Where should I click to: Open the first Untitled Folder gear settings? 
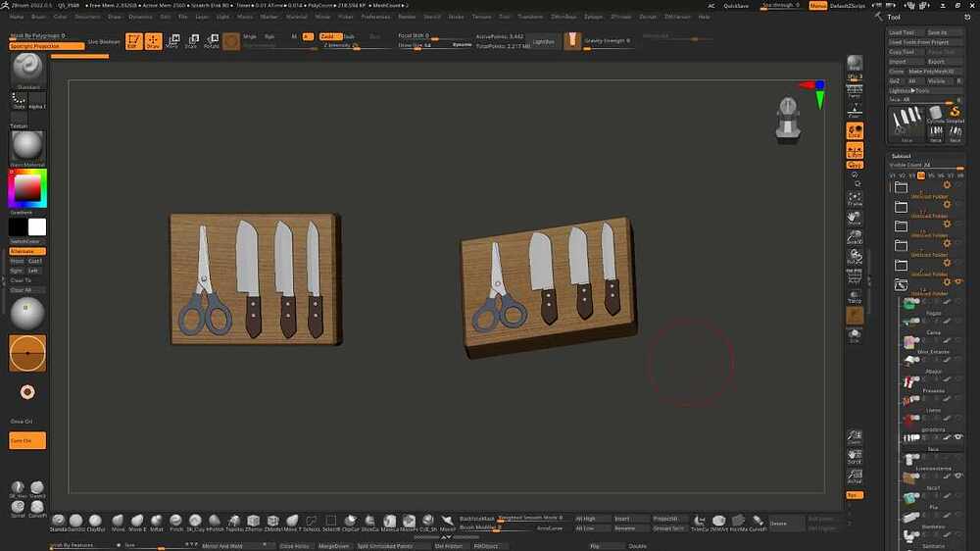[x=947, y=185]
